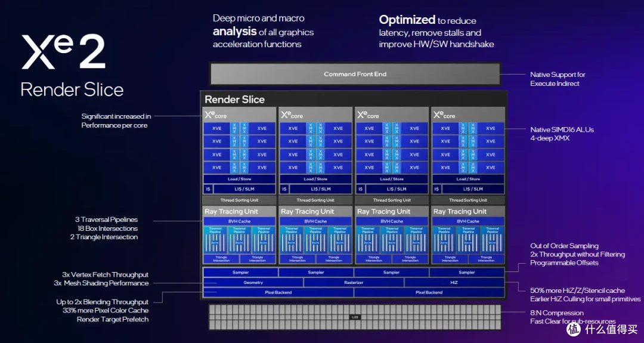
Task: Select the rightmost L1$ / SLM block
Action: pos(473,189)
